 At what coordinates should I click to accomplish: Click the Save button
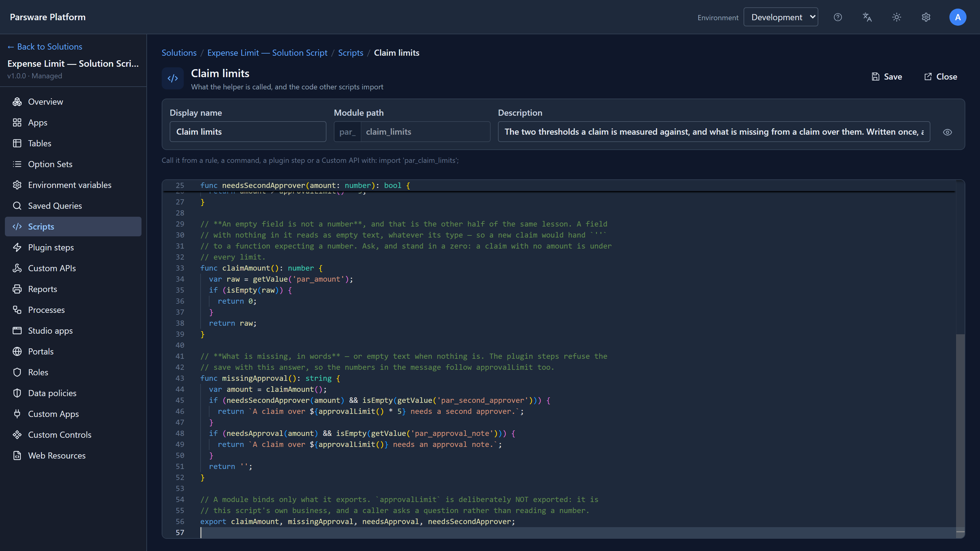887,77
